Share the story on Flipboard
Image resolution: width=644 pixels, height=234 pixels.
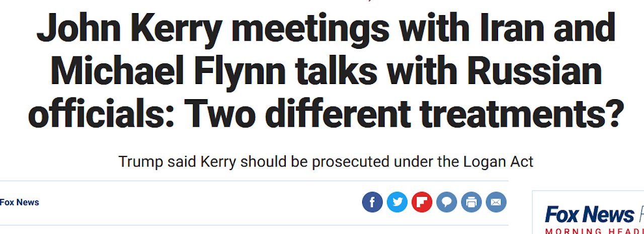click(422, 202)
